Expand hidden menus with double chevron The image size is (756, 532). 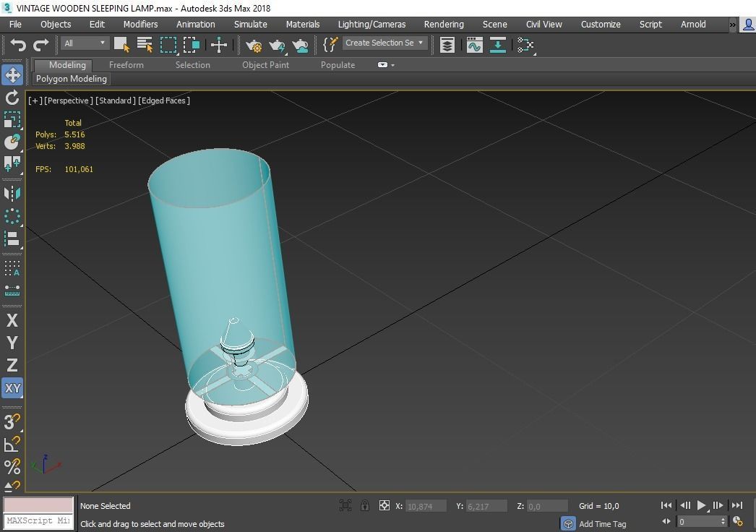click(732, 25)
